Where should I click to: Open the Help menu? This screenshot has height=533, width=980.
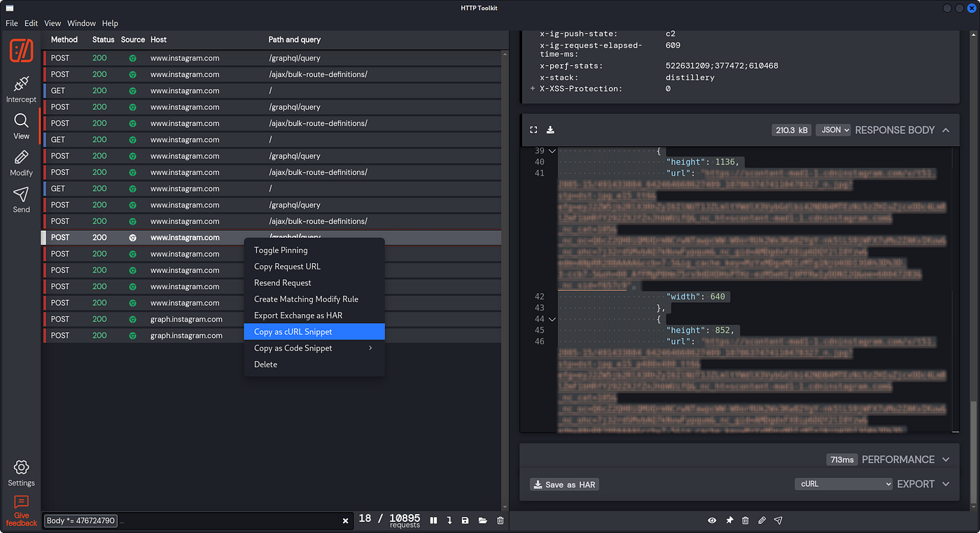(x=110, y=23)
